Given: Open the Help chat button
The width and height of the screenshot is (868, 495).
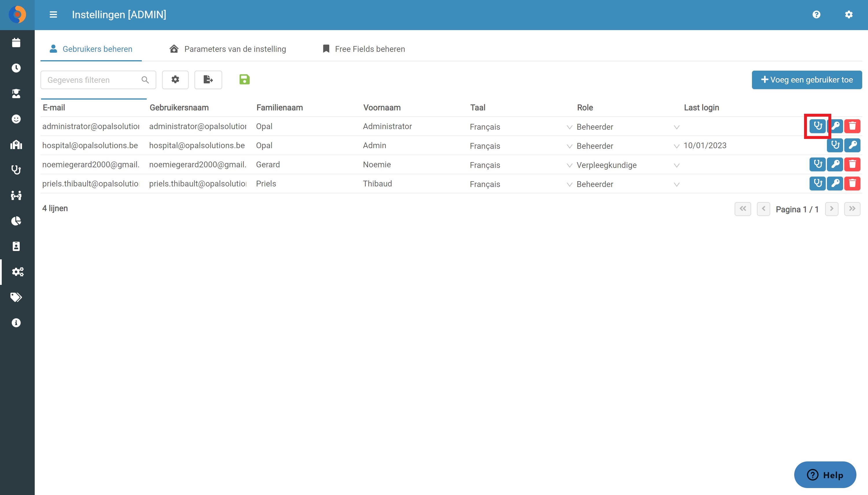Looking at the screenshot, I should point(825,475).
